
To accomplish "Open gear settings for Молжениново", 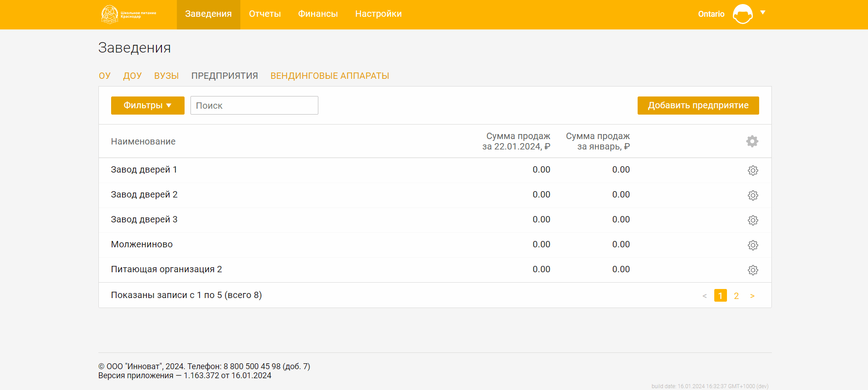I will point(752,245).
